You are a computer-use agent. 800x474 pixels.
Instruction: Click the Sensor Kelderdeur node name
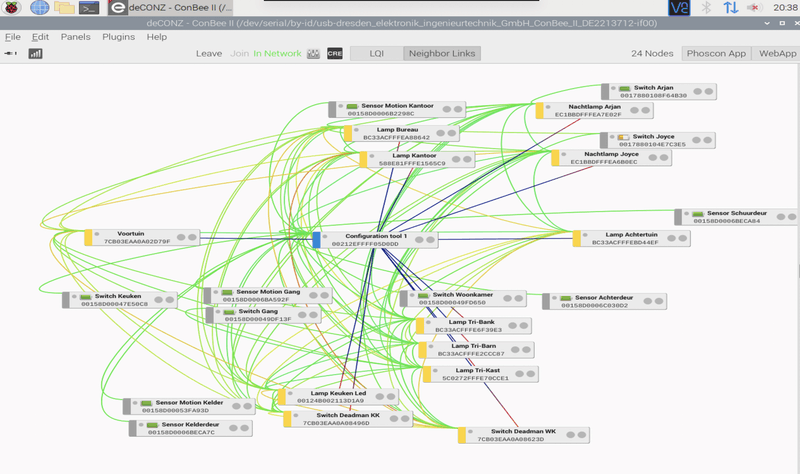(x=190, y=425)
